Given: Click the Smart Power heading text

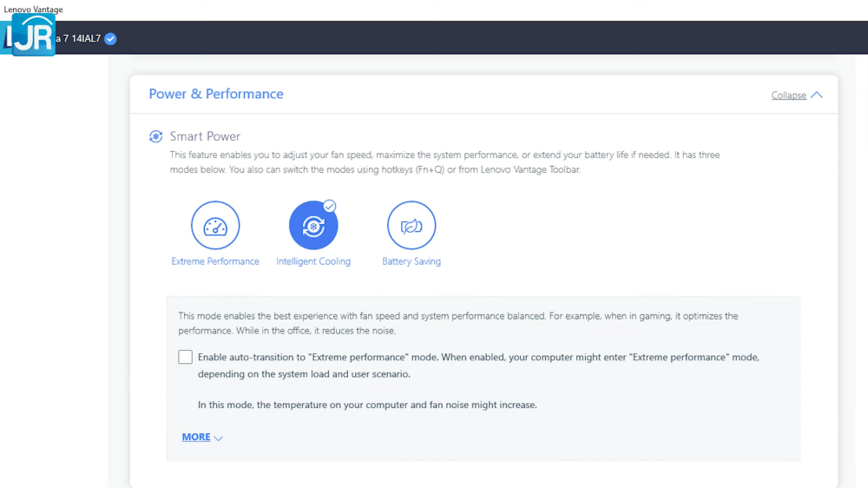Looking at the screenshot, I should [205, 136].
